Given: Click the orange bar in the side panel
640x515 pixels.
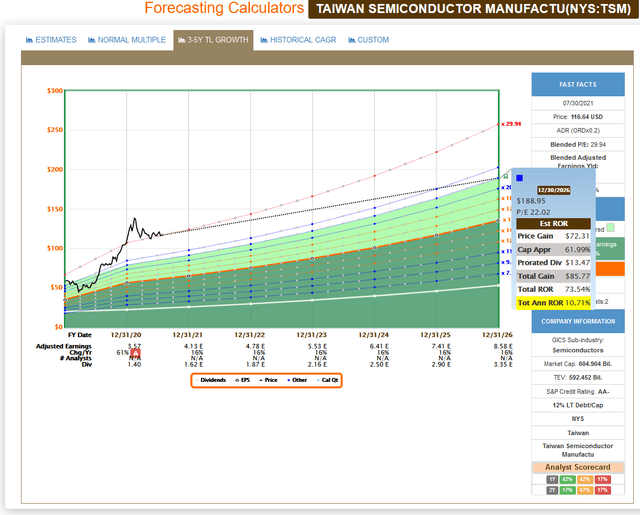Looking at the screenshot, I should pos(608,269).
